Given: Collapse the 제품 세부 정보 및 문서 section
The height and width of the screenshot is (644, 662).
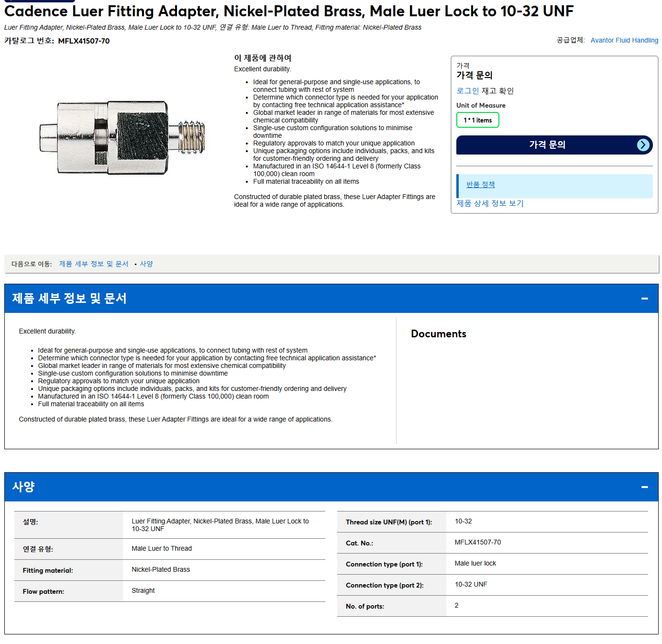Looking at the screenshot, I should coord(644,299).
